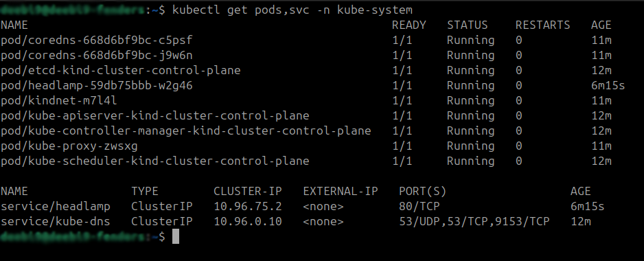644x261 pixels.
Task: Click cluster IP 10.96.0.10
Action: click(248, 222)
